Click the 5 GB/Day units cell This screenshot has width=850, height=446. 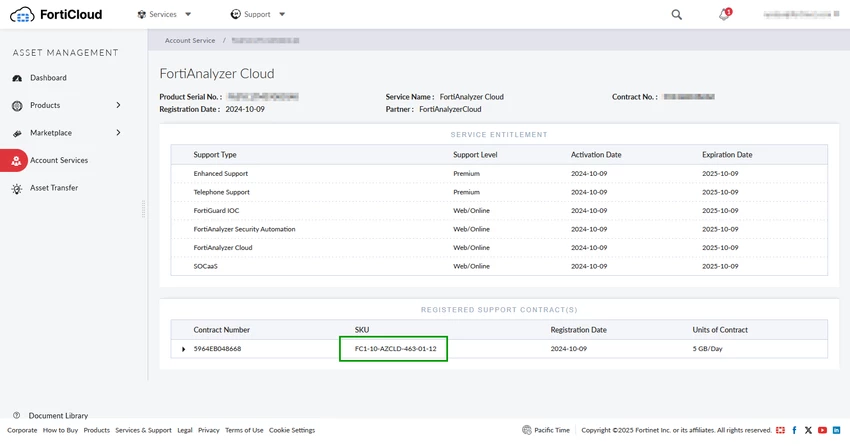pyautogui.click(x=707, y=349)
